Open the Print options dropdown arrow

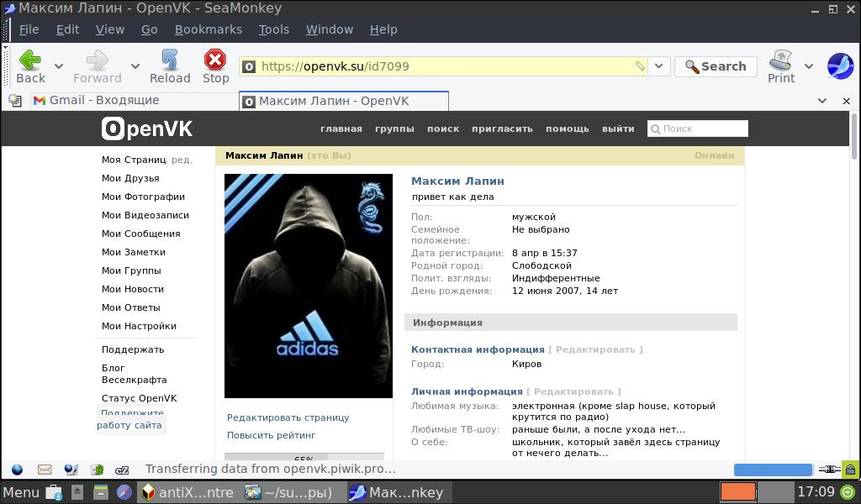tap(808, 66)
